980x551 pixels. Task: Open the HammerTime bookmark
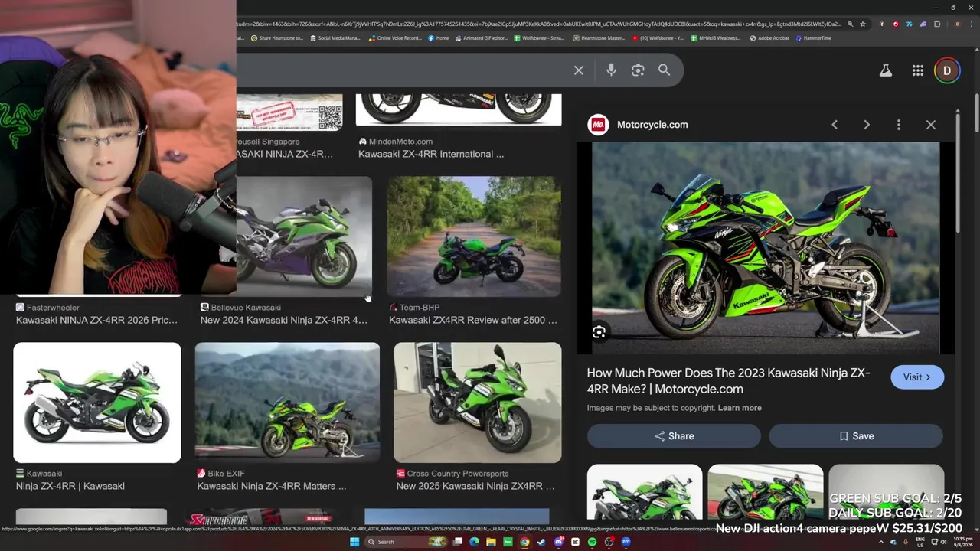pos(814,38)
